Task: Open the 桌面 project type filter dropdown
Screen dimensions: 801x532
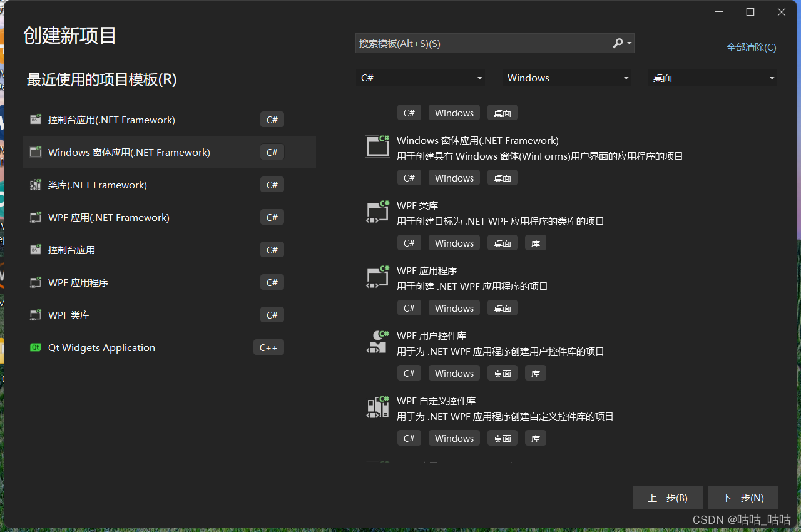Action: coord(713,78)
